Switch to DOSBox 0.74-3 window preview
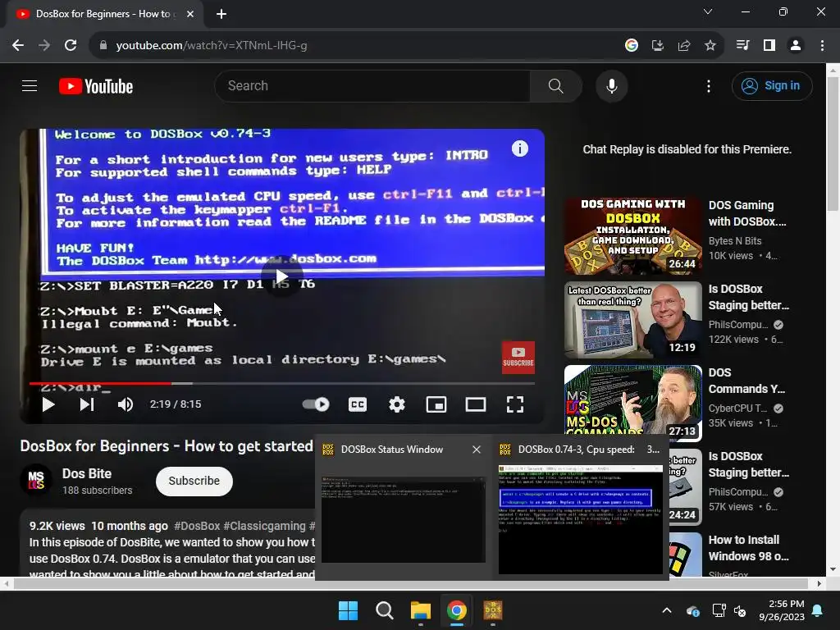Screen dimensions: 840x630 click(x=580, y=519)
